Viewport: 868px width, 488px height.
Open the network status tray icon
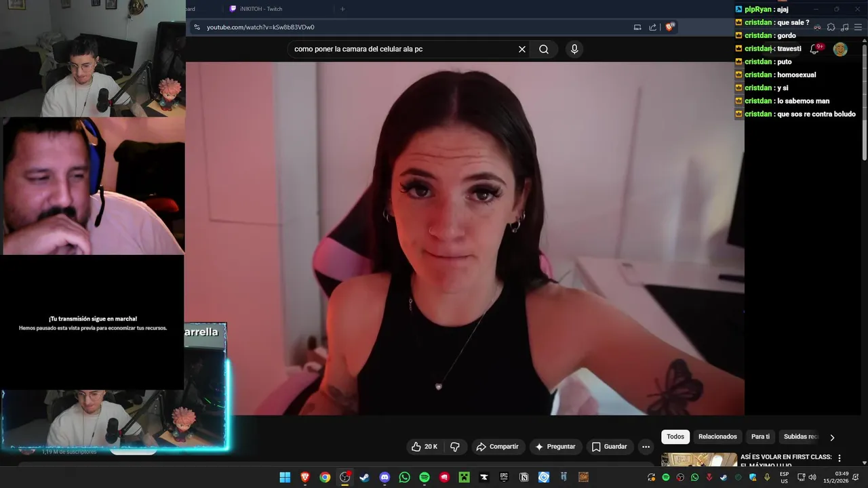pos(801,477)
